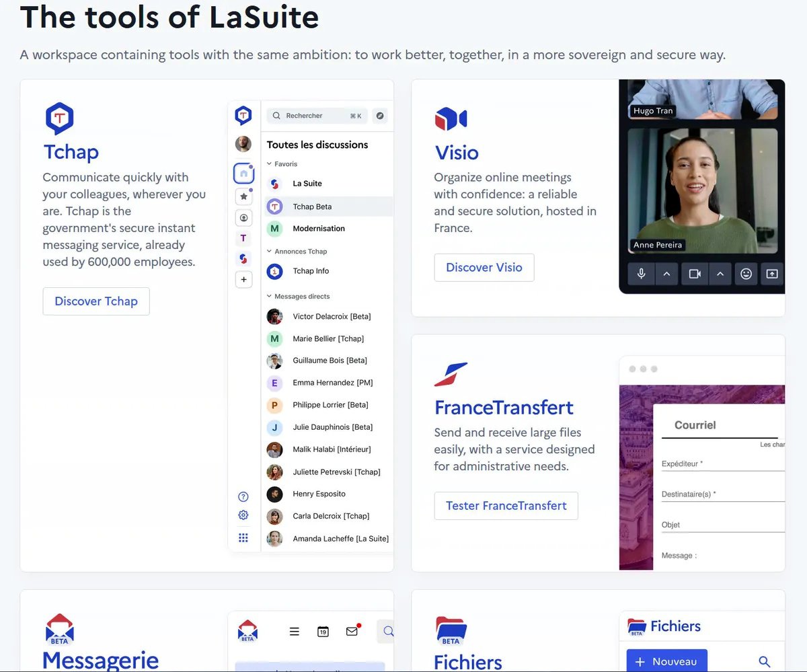Select the Victor Delacroix [Beta] conversation
Image resolution: width=807 pixels, height=672 pixels.
pyautogui.click(x=331, y=316)
